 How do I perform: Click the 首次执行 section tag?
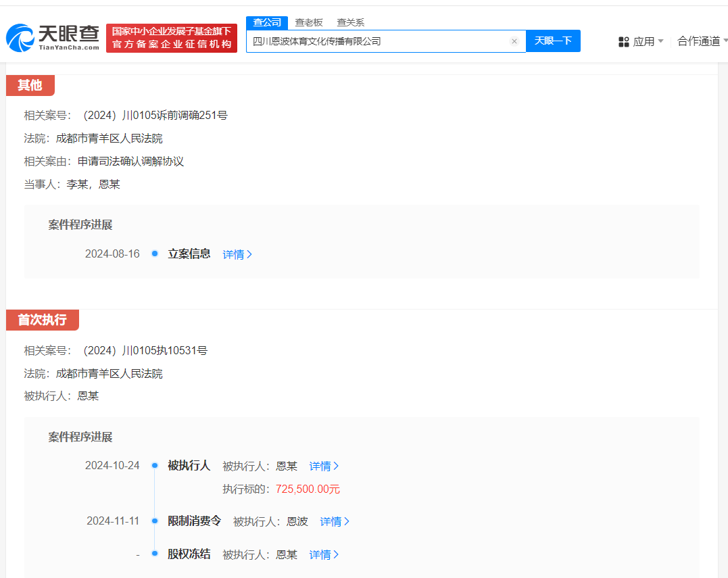pos(42,320)
